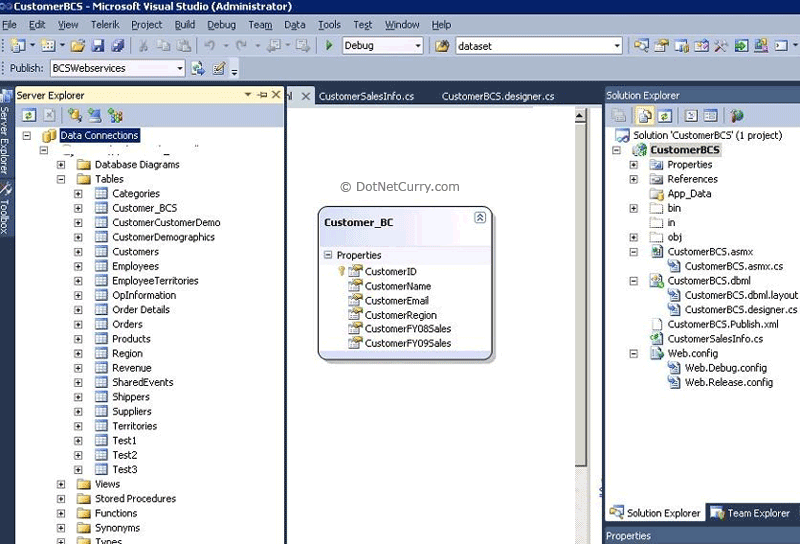Open the Debug configuration dropdown

click(x=418, y=46)
